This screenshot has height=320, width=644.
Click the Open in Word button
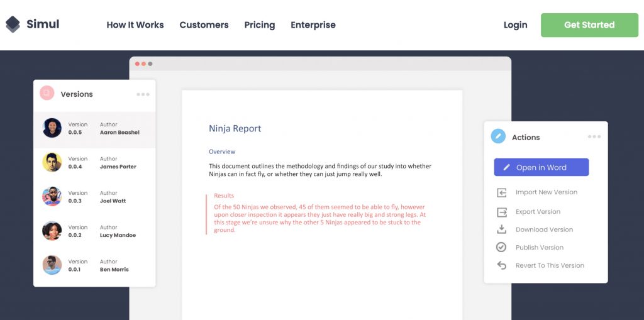541,167
